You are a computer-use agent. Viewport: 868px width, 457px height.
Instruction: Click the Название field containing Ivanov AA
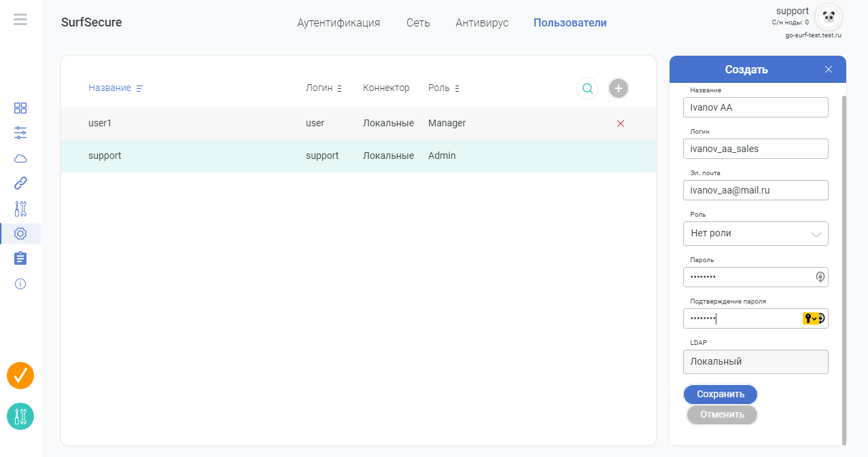pyautogui.click(x=756, y=107)
